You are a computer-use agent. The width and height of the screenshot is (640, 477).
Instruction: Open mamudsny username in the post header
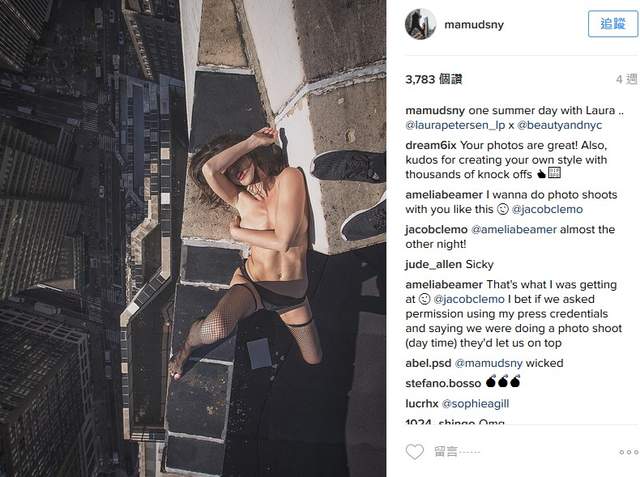click(x=474, y=24)
